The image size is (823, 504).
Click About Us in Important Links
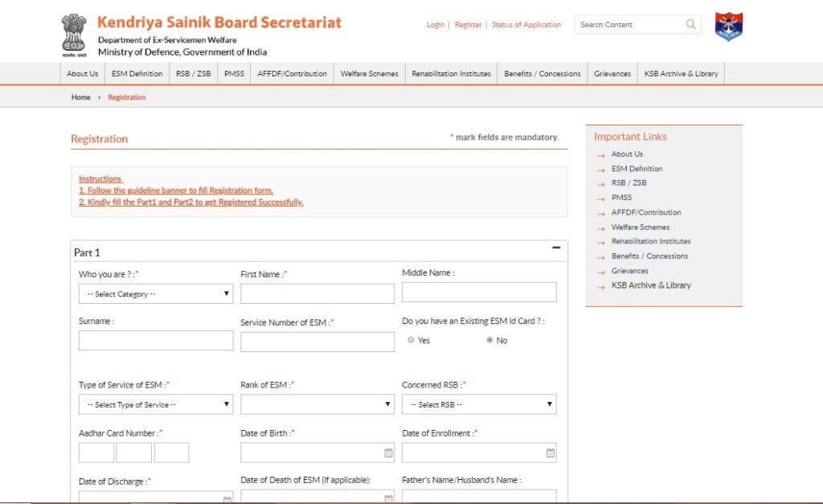(627, 154)
